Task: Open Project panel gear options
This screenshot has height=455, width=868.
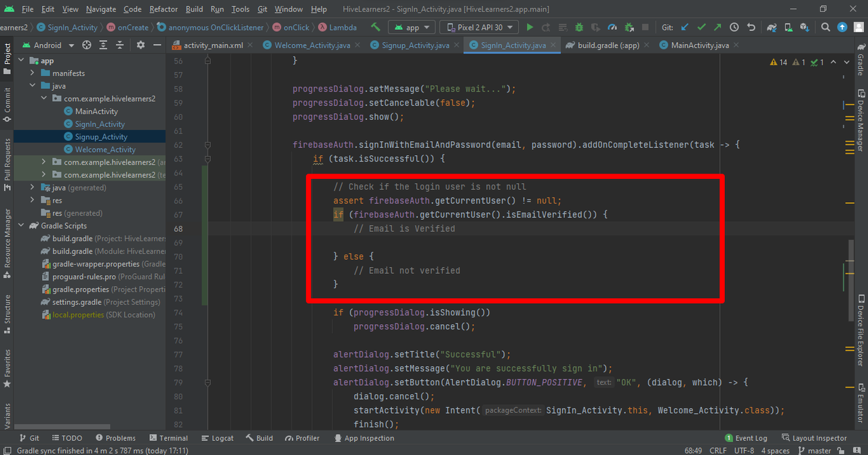Action: (x=140, y=45)
